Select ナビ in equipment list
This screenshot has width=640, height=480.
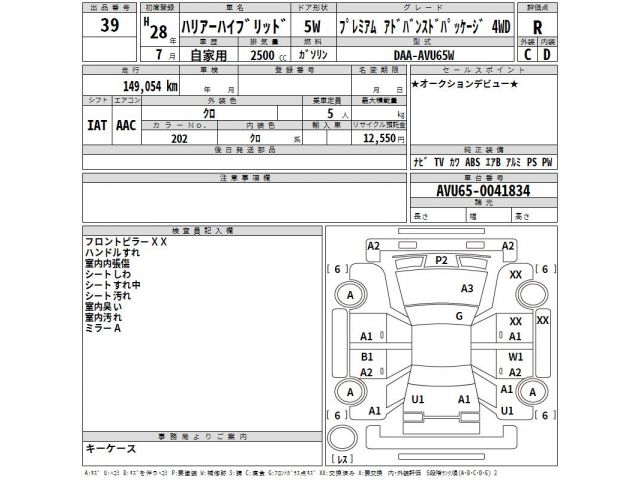pyautogui.click(x=420, y=162)
